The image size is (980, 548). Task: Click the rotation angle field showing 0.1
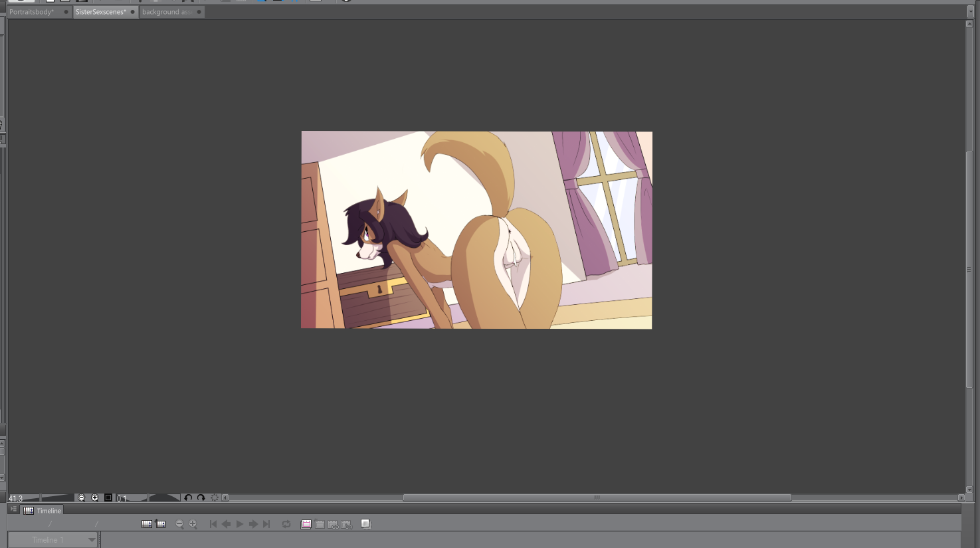click(122, 498)
